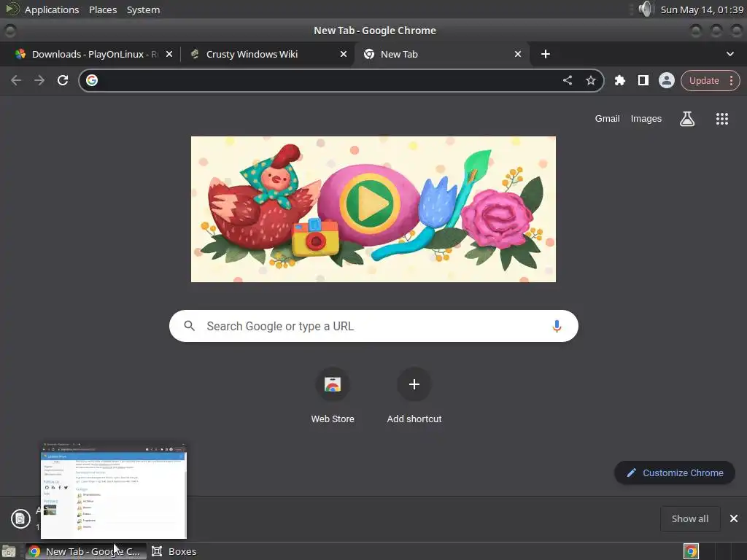The width and height of the screenshot is (747, 560).
Task: Click the window preview thumbnail
Action: [x=113, y=491]
